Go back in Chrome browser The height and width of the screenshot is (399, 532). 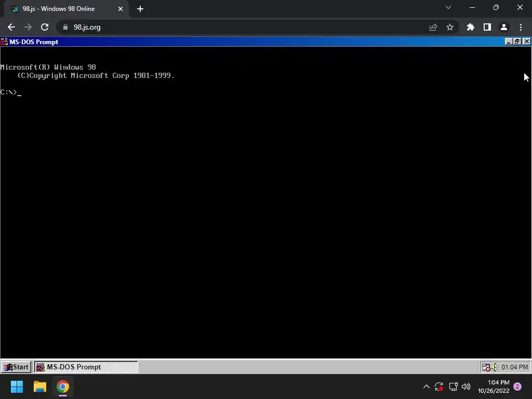[x=11, y=27]
